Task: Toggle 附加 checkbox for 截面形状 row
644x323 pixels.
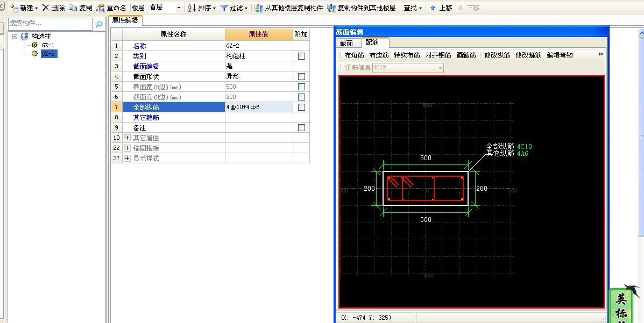Action: 301,76
